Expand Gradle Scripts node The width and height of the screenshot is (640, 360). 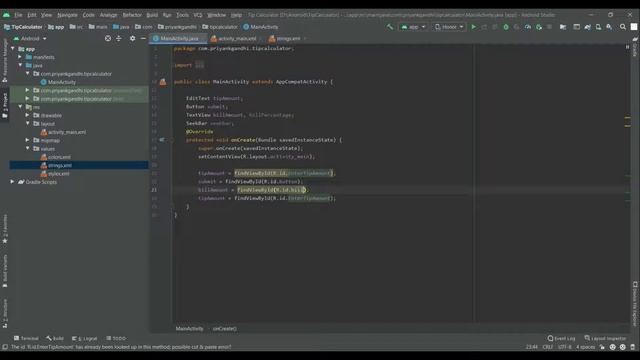pos(13,182)
